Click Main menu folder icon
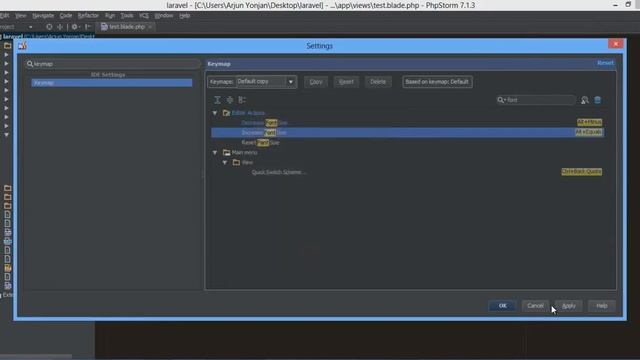Screen dimensions: 640x360 (226, 152)
